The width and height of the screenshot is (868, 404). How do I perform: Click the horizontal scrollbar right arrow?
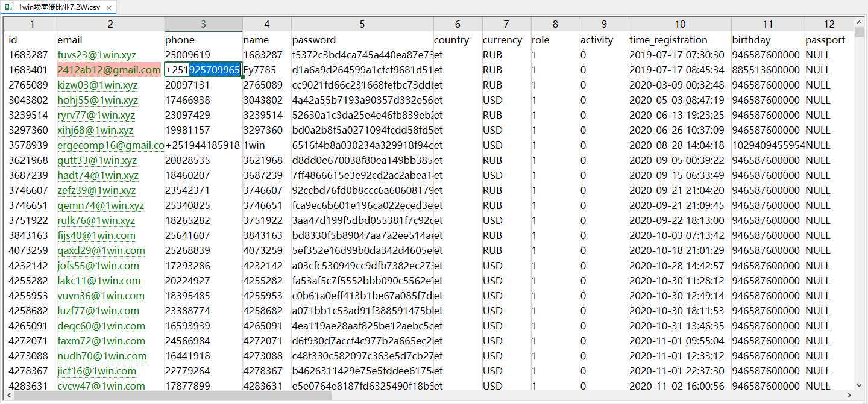849,396
